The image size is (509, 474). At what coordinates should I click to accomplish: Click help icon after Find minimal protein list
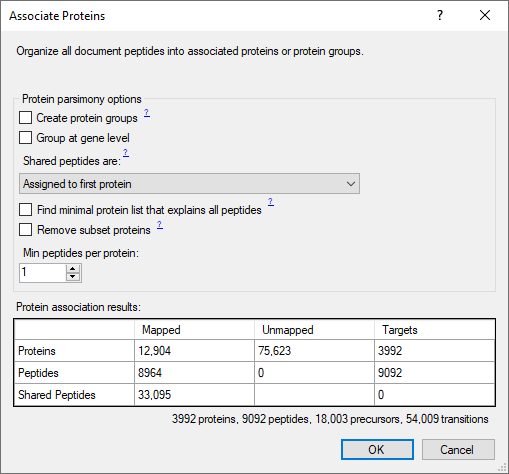(x=271, y=201)
